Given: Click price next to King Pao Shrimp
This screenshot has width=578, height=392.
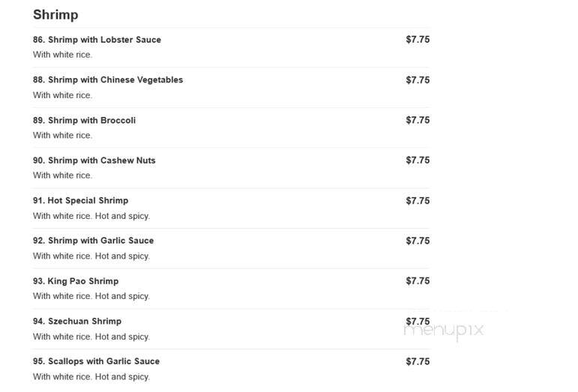Looking at the screenshot, I should coord(418,281).
